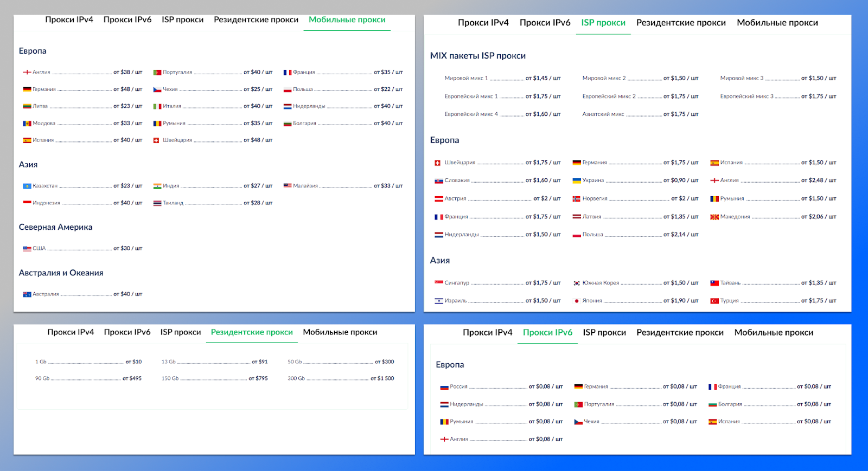868x471 pixels.
Task: Click Czech flag beside Чехия от $25
Action: [x=157, y=89]
